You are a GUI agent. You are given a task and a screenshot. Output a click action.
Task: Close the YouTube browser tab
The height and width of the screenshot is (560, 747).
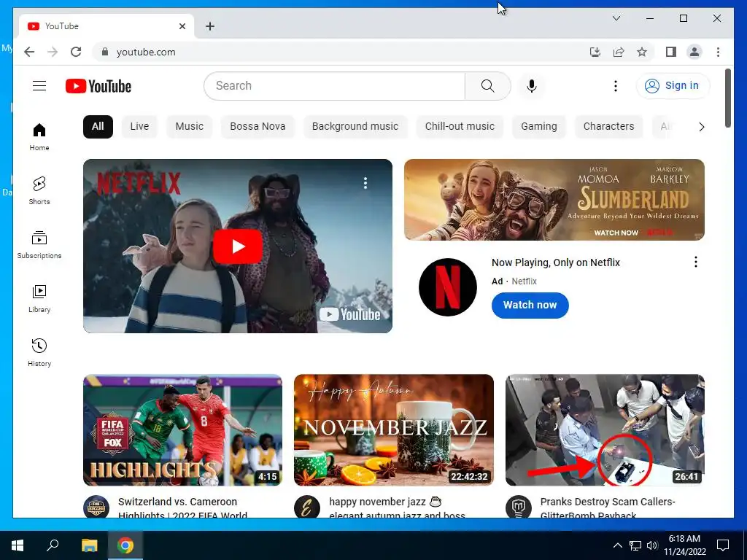(x=182, y=26)
